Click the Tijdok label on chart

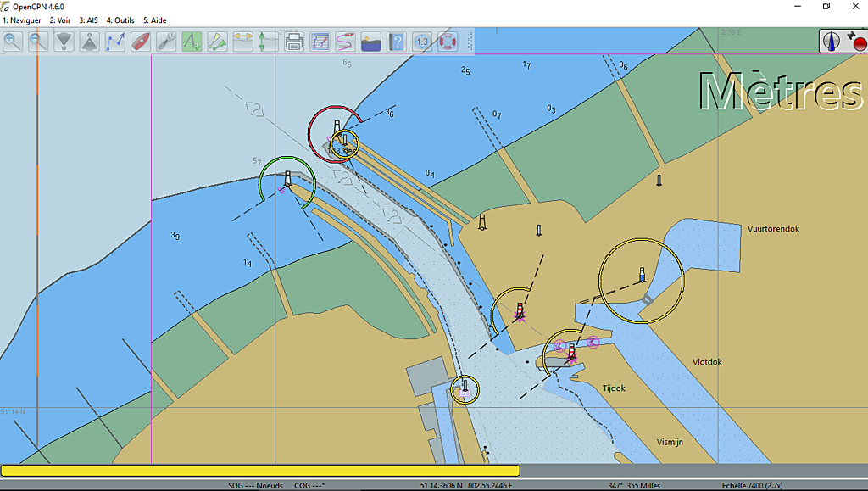tap(614, 388)
